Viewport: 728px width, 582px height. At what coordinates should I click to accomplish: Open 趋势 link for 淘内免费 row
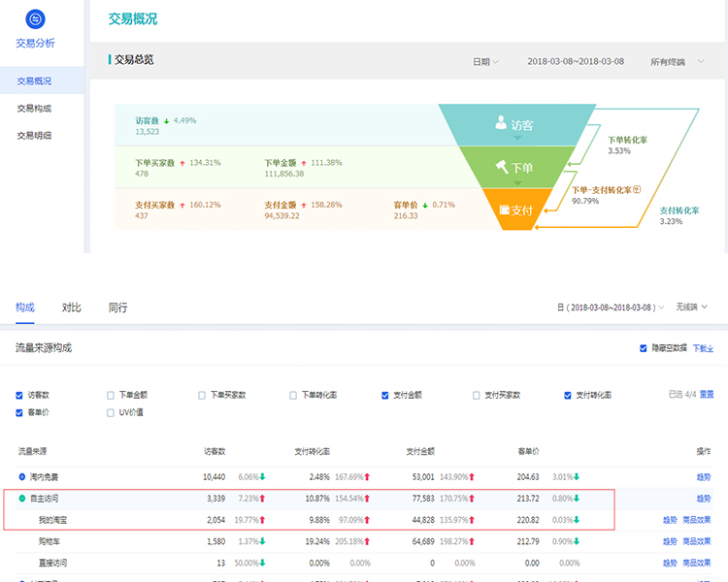(x=704, y=476)
